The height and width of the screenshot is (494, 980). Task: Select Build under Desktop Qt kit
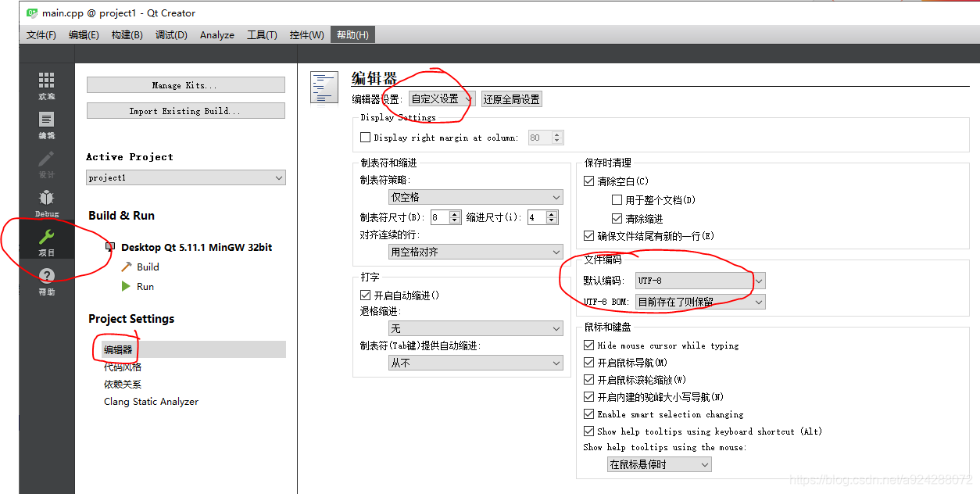[x=148, y=267]
